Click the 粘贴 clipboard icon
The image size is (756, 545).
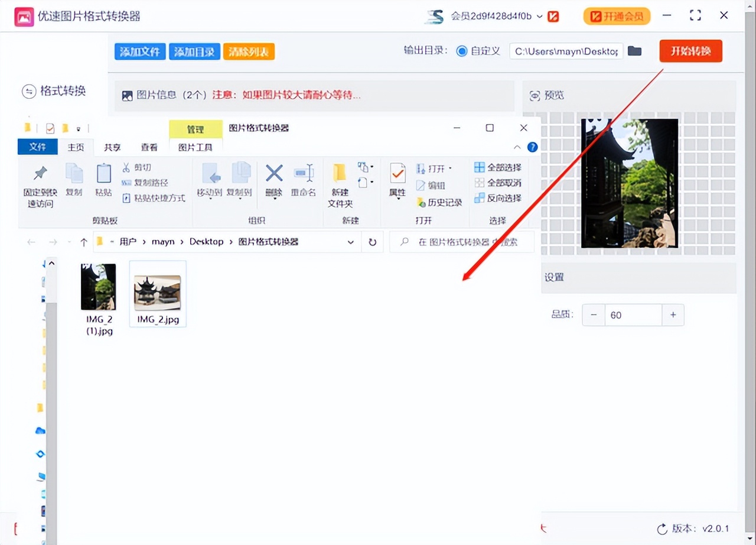tap(103, 173)
